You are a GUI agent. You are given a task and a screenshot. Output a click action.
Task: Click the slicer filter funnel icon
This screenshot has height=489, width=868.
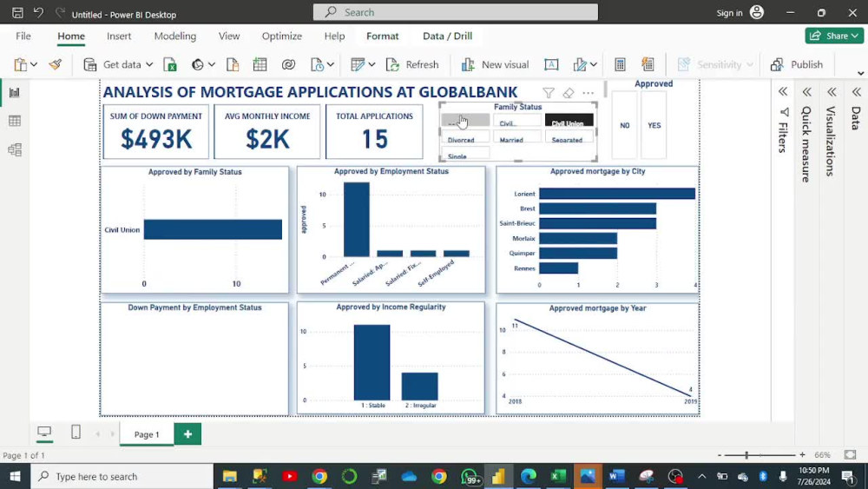(549, 93)
